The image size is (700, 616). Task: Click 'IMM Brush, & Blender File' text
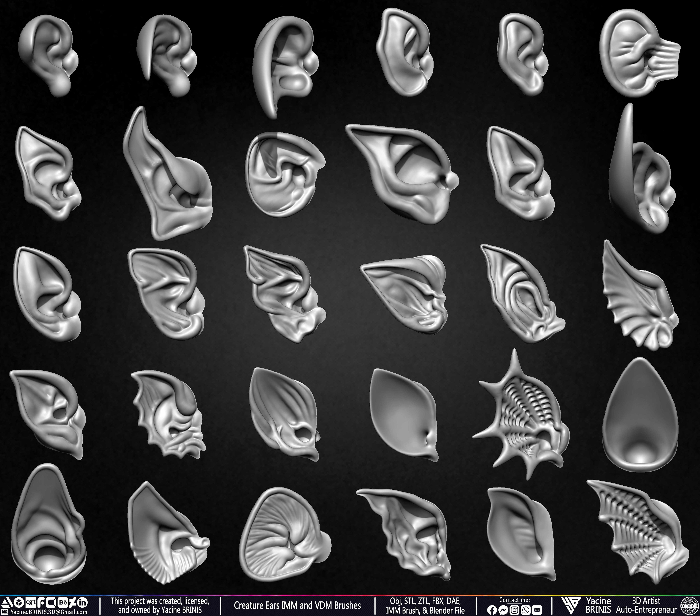click(x=425, y=610)
